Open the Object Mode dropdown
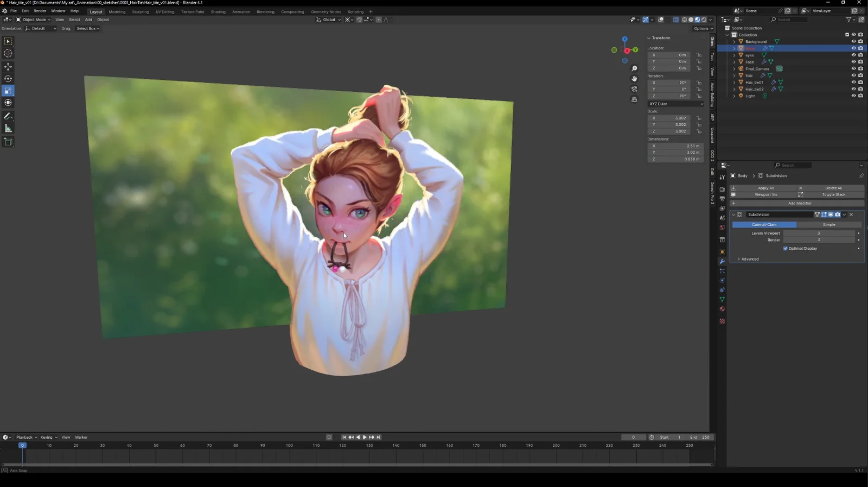 [33, 20]
